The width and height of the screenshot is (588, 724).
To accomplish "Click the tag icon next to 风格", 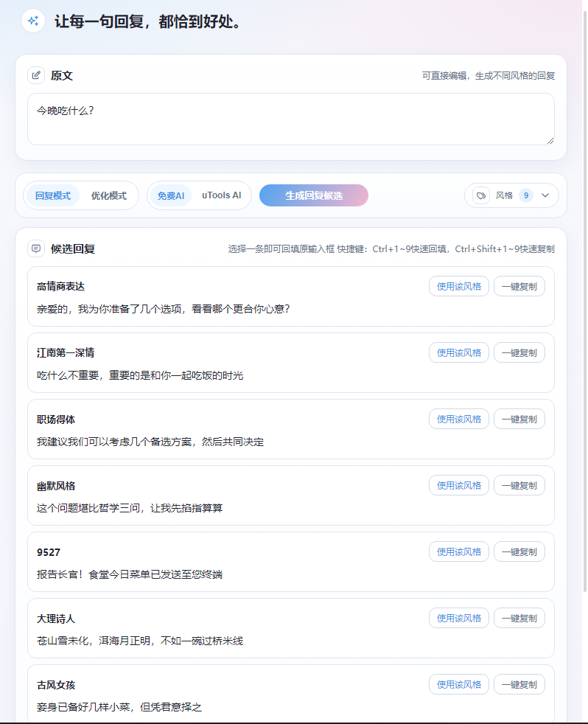I will pyautogui.click(x=480, y=195).
